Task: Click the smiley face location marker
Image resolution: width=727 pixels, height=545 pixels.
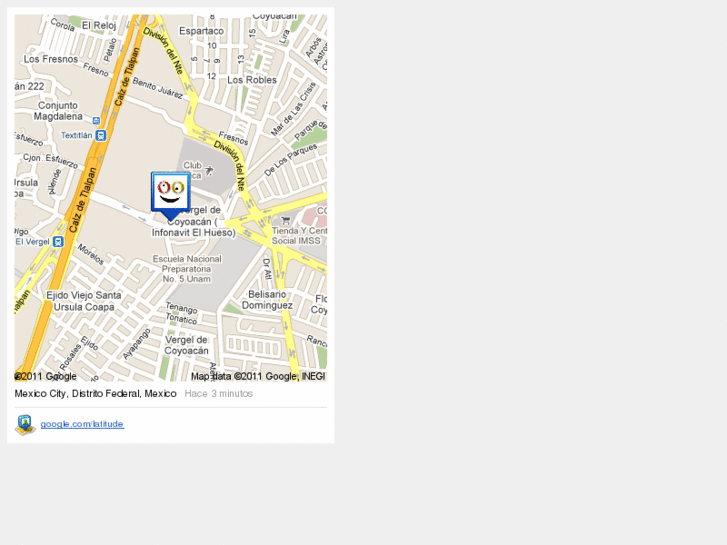Action: point(171,196)
